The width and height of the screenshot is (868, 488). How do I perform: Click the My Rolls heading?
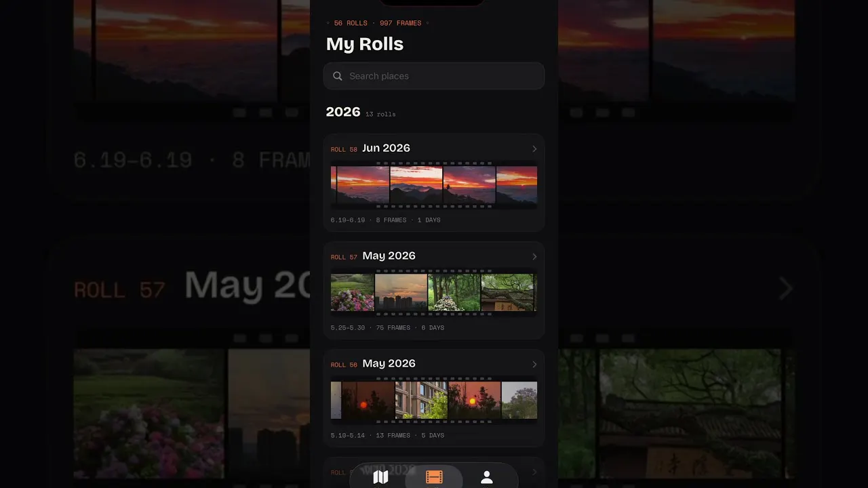point(365,44)
